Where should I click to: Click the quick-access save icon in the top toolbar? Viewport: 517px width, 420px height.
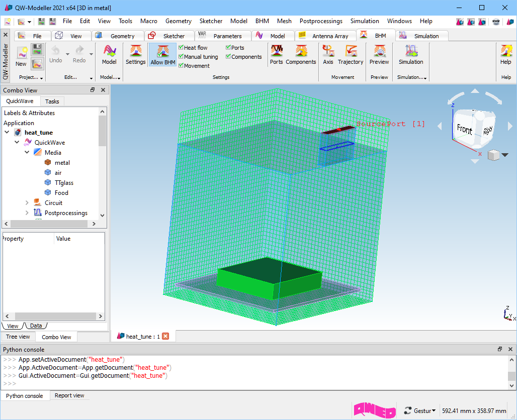coord(41,22)
